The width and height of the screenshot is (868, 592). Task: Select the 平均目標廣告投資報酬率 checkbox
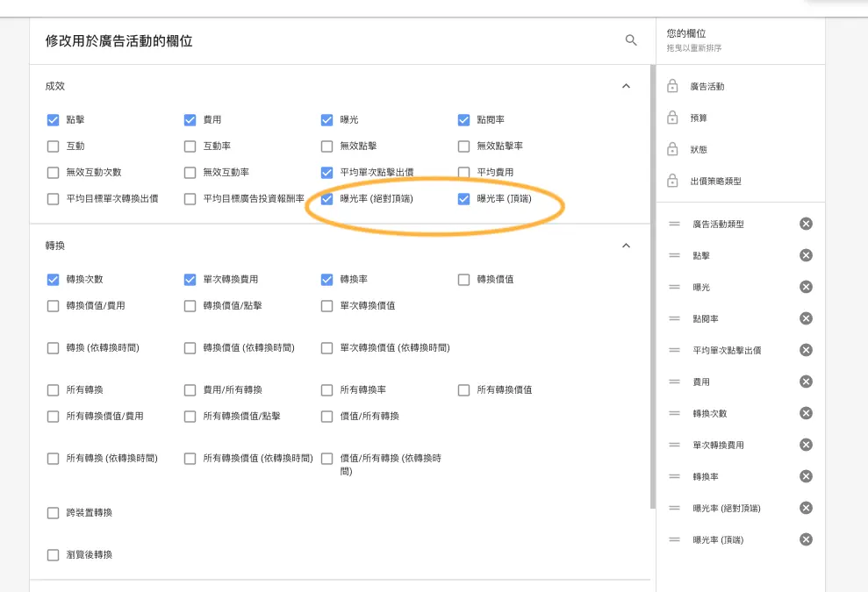[x=190, y=198]
